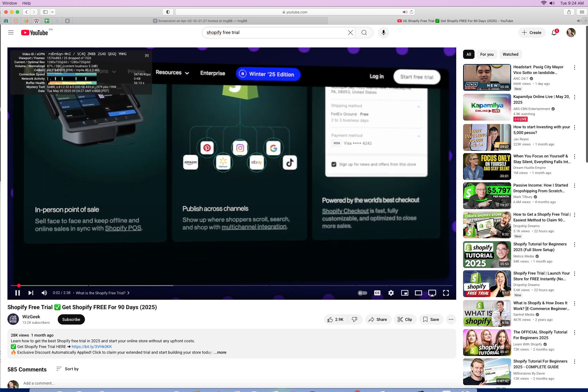Open the YouTube guide hamburger menu

11,33
